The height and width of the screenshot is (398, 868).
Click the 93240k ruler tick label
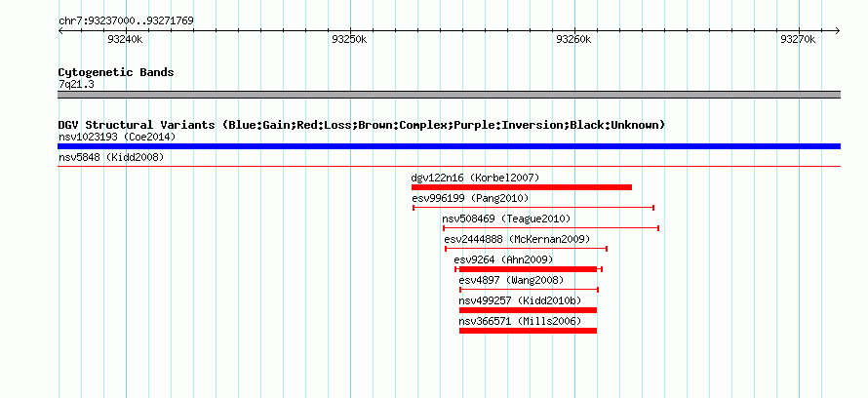125,39
